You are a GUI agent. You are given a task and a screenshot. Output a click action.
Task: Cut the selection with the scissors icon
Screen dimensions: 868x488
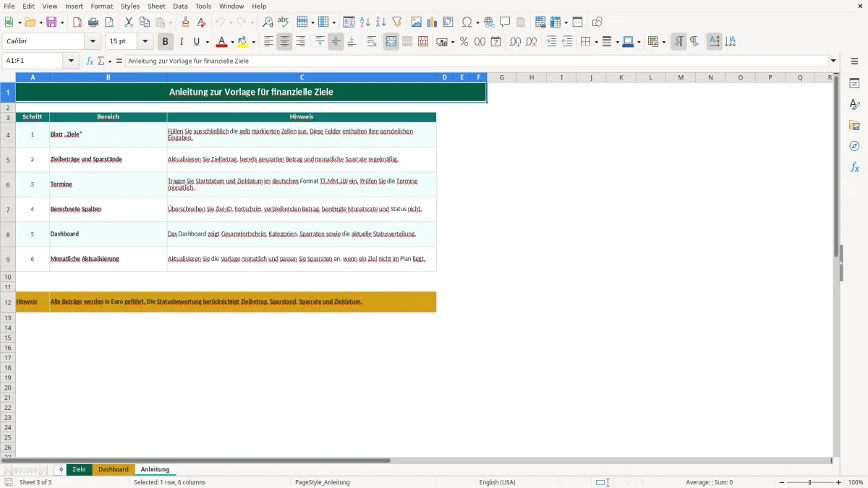(x=129, y=22)
